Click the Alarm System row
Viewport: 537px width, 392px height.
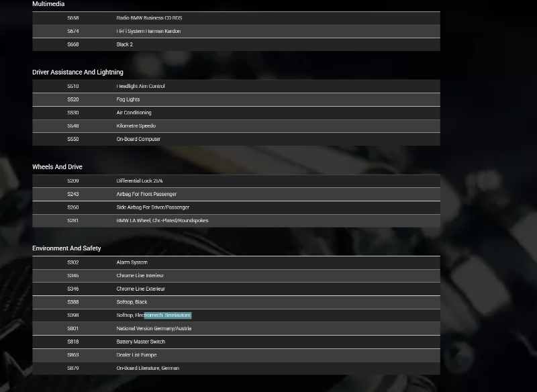(x=132, y=262)
